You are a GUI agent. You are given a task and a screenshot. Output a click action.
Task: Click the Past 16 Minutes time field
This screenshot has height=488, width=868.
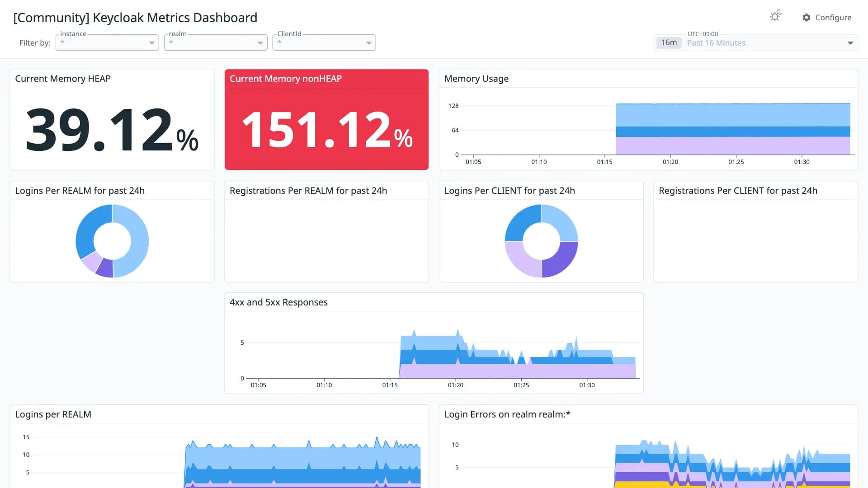point(756,42)
